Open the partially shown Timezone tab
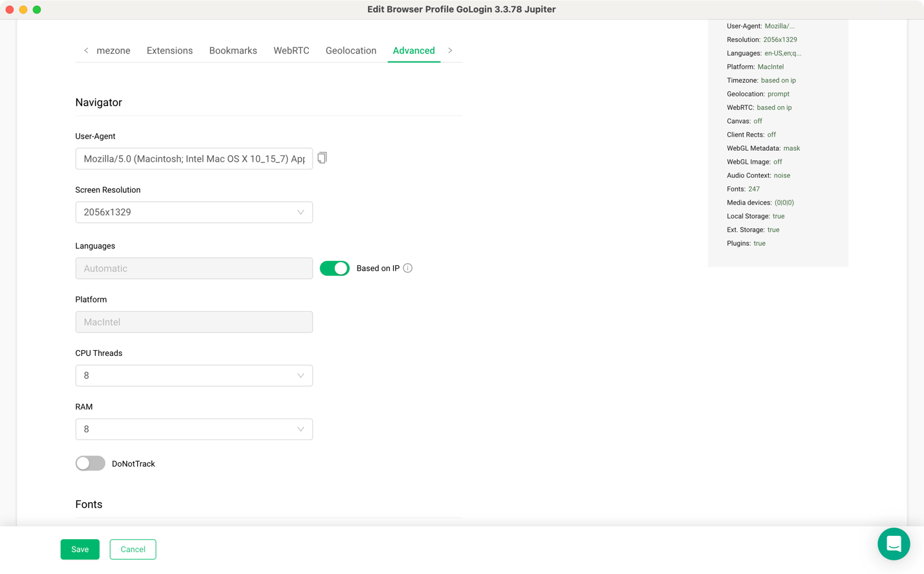 pyautogui.click(x=113, y=50)
